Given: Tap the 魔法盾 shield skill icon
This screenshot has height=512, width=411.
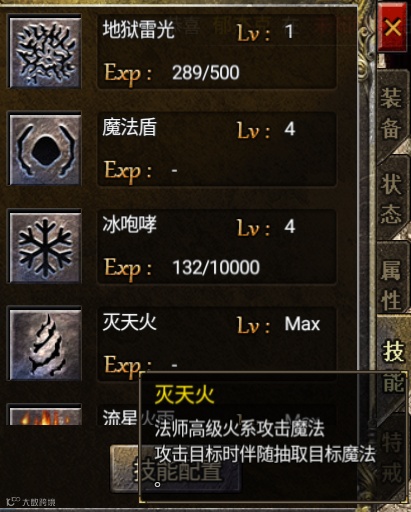Looking at the screenshot, I should 45,149.
